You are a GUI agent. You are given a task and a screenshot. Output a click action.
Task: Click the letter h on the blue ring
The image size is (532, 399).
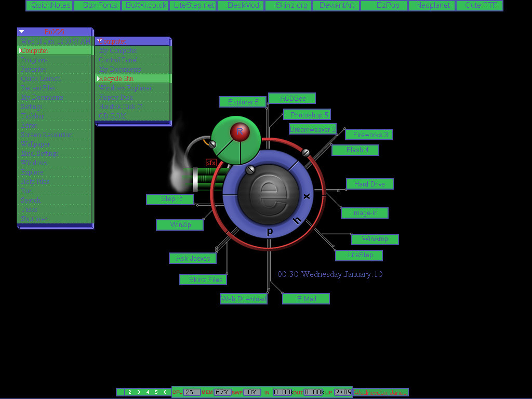click(297, 220)
